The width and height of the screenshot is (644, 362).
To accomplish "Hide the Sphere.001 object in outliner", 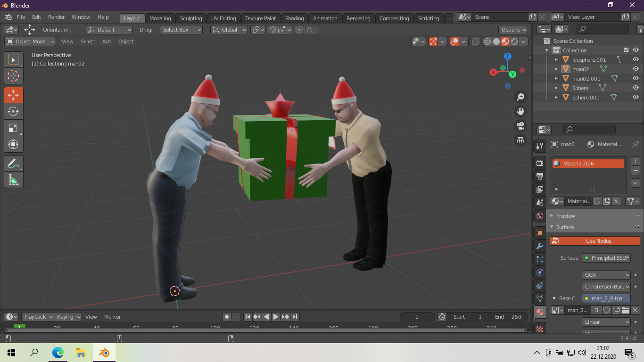I will (x=636, y=97).
